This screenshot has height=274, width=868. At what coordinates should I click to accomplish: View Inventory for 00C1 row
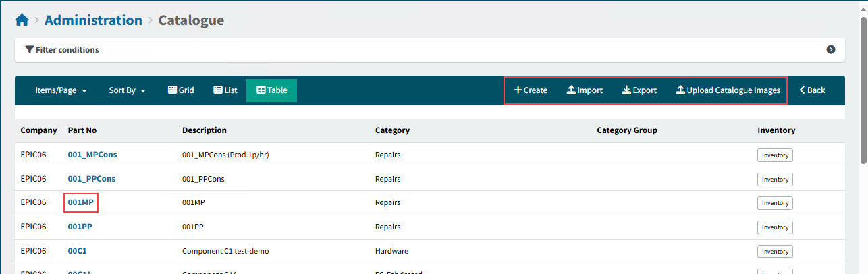(x=775, y=252)
